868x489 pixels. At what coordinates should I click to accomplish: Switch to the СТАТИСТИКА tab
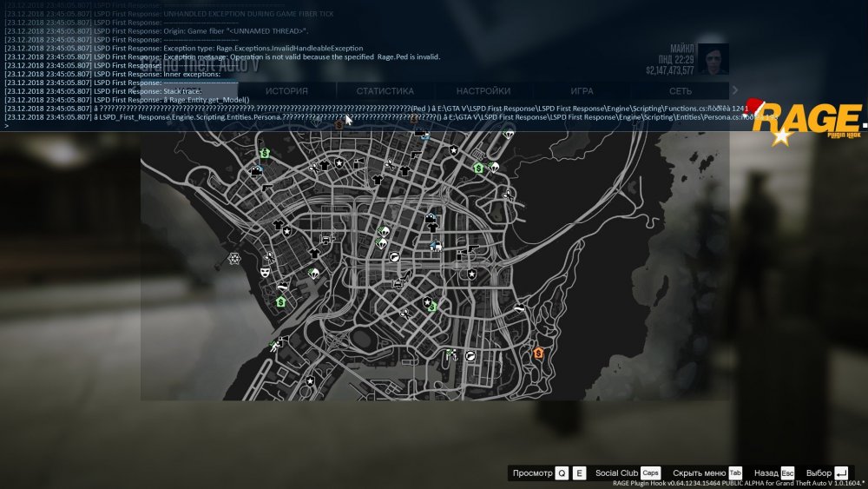(385, 91)
